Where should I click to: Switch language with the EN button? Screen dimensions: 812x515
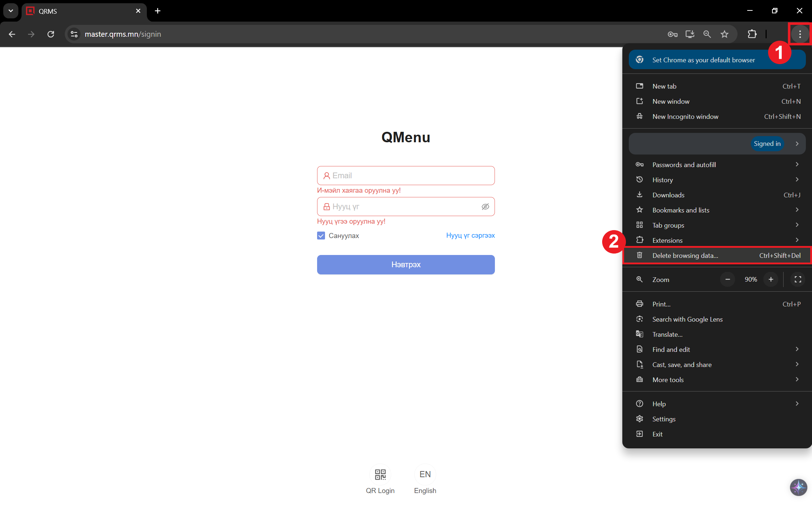pos(425,475)
